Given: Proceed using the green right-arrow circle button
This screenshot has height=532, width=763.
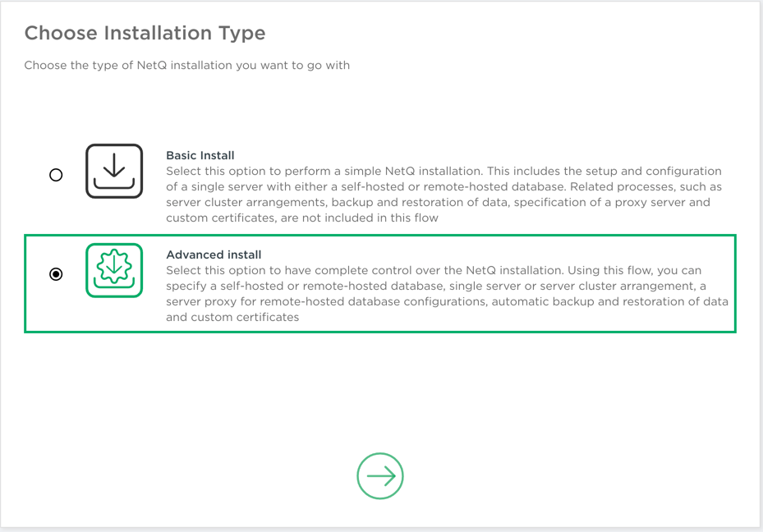Looking at the screenshot, I should pyautogui.click(x=380, y=476).
